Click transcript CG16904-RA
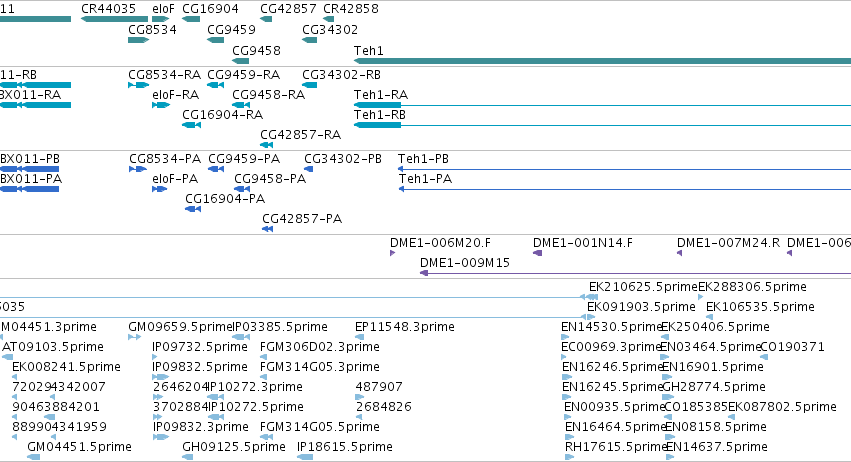 click(223, 115)
